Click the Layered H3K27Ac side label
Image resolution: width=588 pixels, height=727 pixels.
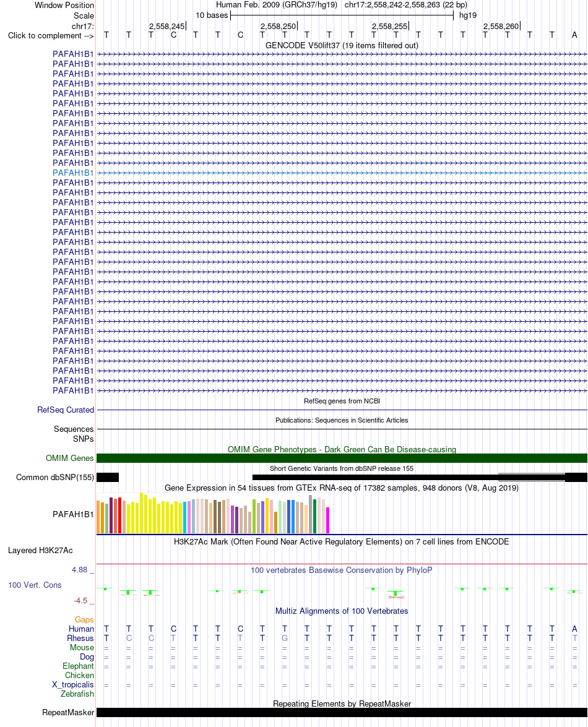click(x=40, y=550)
